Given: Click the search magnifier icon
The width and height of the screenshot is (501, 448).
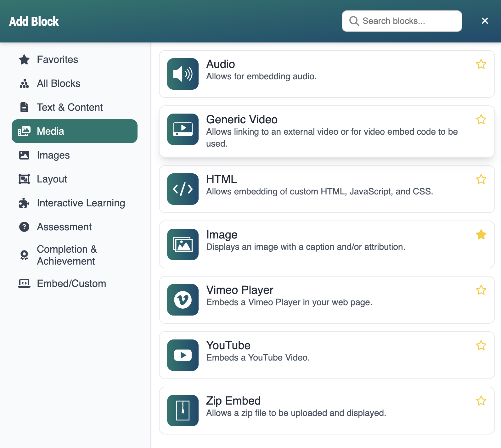Looking at the screenshot, I should click(354, 21).
